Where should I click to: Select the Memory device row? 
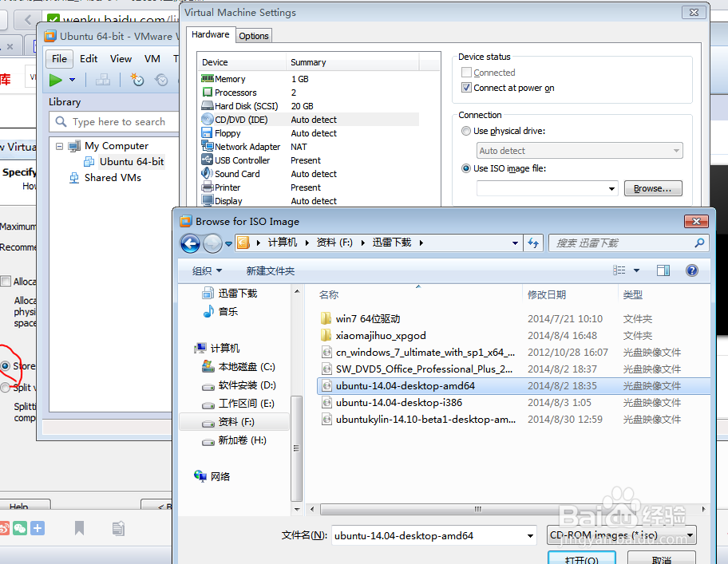pyautogui.click(x=310, y=79)
